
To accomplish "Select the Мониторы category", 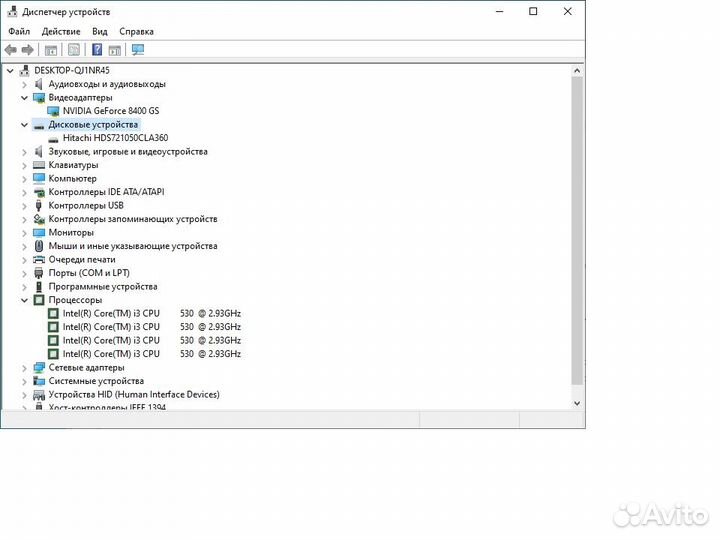I will 70,232.
